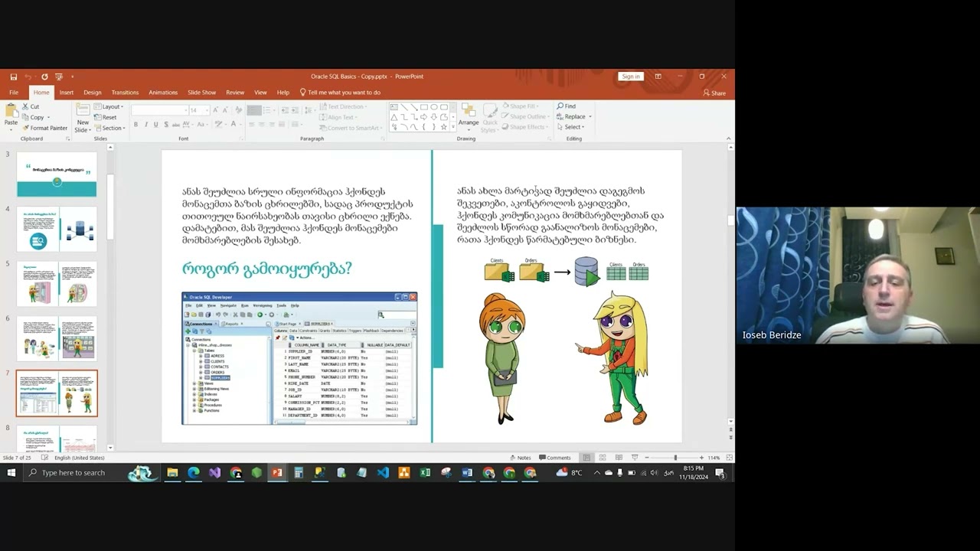Toggle the Comments pane in status bar
This screenshot has height=551, width=980.
pos(555,458)
